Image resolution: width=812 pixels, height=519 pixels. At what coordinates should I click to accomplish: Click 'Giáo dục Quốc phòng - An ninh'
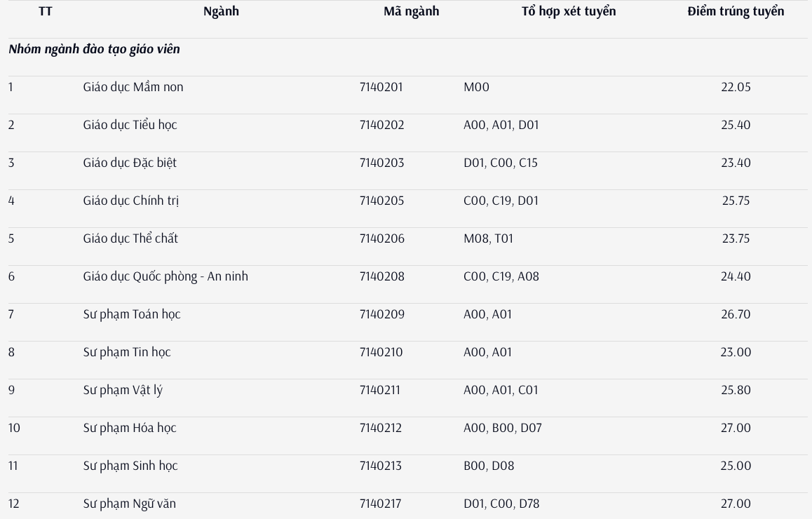click(x=165, y=276)
